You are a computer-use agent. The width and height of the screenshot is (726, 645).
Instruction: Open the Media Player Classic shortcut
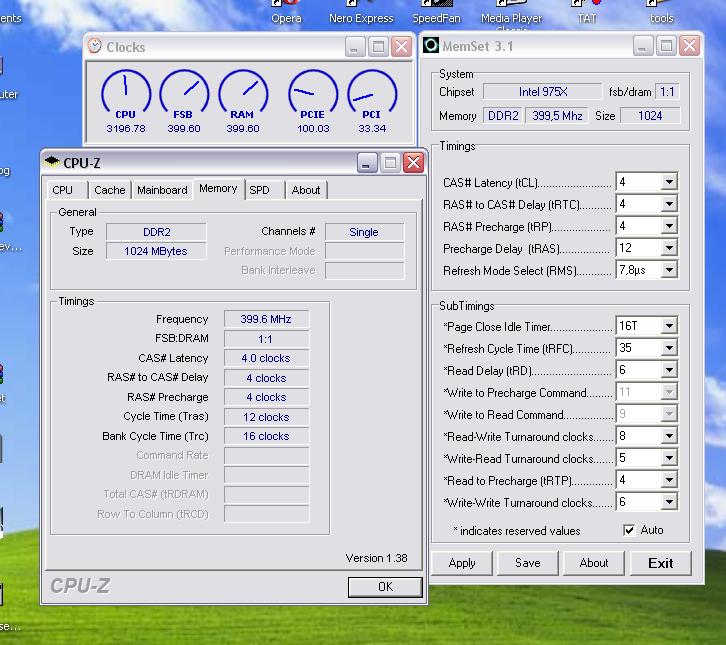point(511,15)
